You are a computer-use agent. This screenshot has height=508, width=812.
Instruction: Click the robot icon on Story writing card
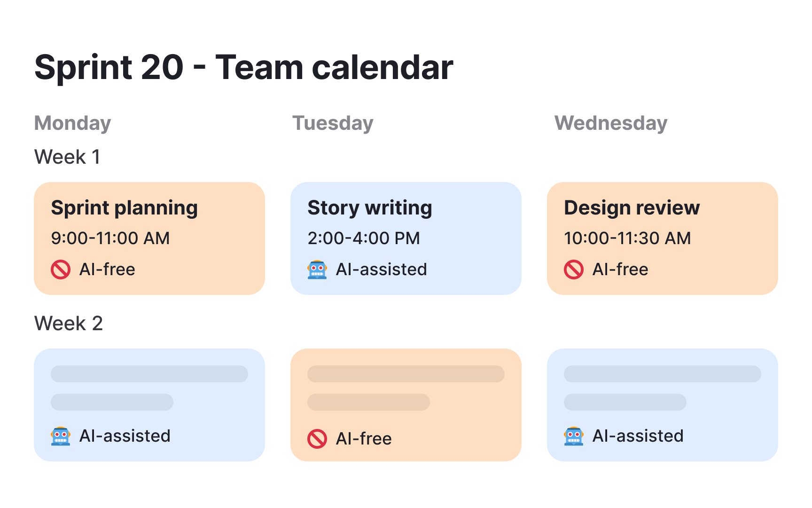pos(317,270)
